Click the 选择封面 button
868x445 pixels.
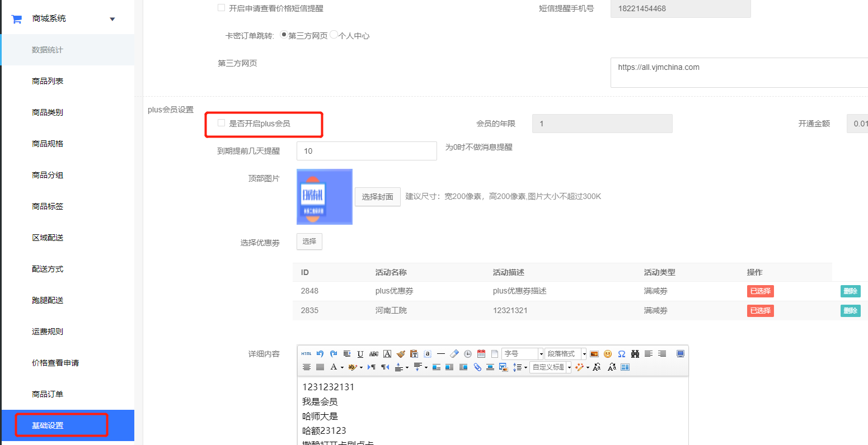coord(378,197)
